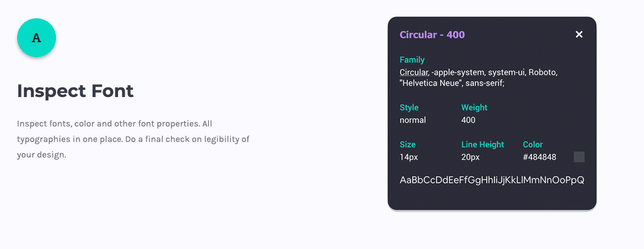Click the Style label in panel
This screenshot has height=249, width=644.
409,108
